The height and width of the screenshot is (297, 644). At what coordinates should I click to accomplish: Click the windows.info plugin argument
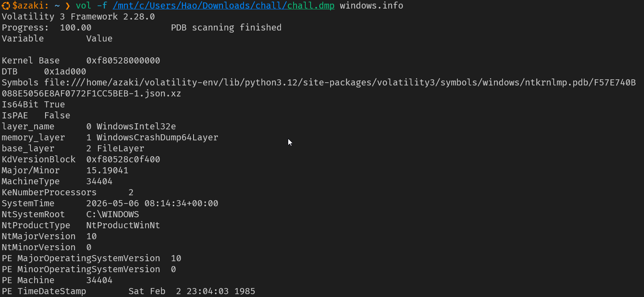(372, 6)
